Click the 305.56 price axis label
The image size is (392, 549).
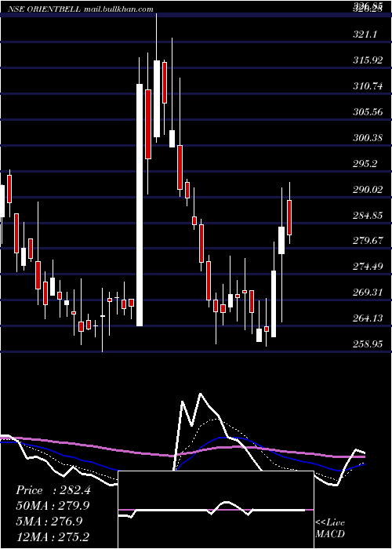click(368, 112)
